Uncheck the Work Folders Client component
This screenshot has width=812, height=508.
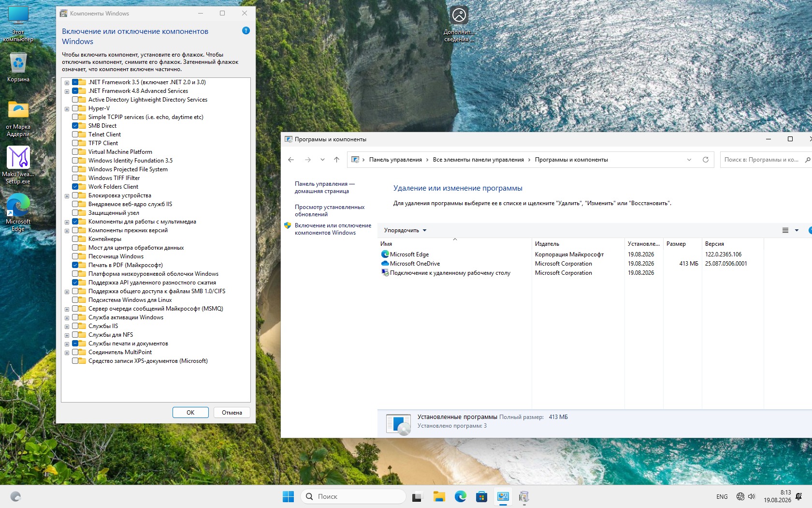(x=75, y=187)
